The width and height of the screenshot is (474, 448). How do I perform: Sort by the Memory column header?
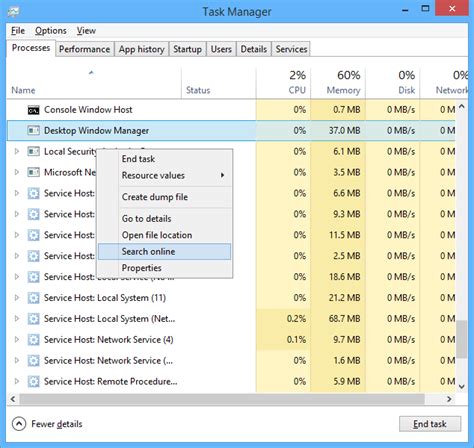[x=338, y=83]
